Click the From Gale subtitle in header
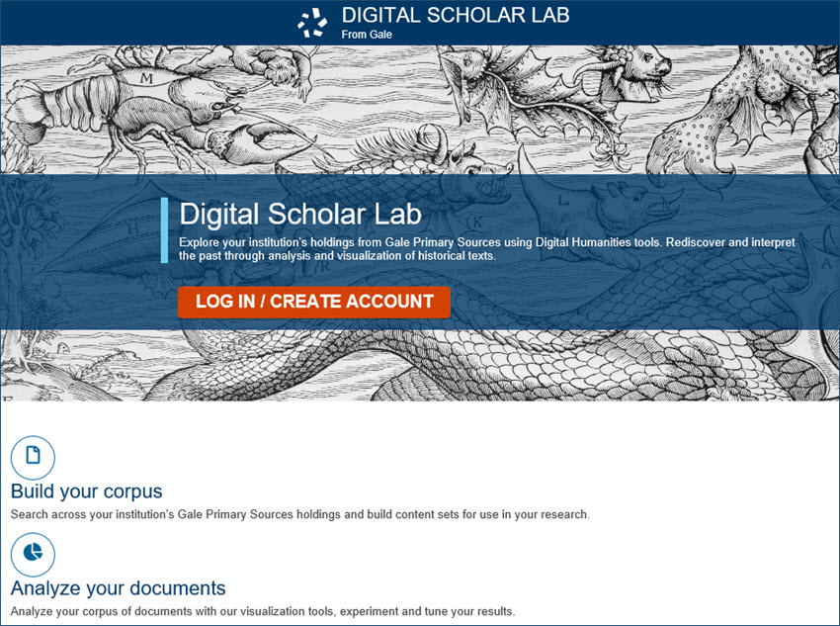This screenshot has width=840, height=626. tap(367, 35)
